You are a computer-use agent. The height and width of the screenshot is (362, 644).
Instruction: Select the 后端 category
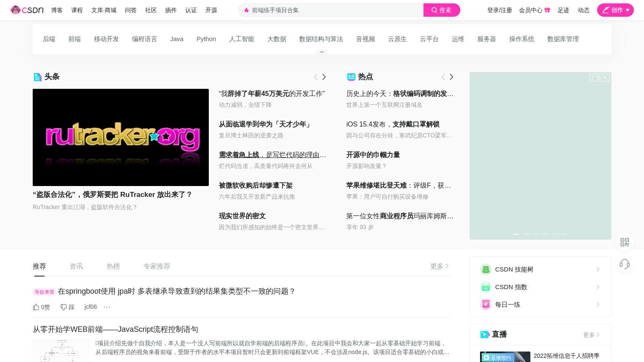click(x=49, y=39)
